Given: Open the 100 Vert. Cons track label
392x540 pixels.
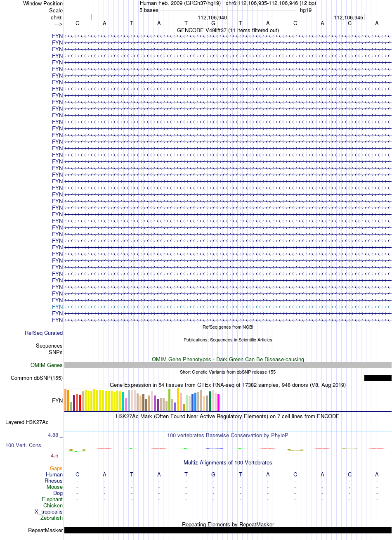Looking at the screenshot, I should coord(23,445).
